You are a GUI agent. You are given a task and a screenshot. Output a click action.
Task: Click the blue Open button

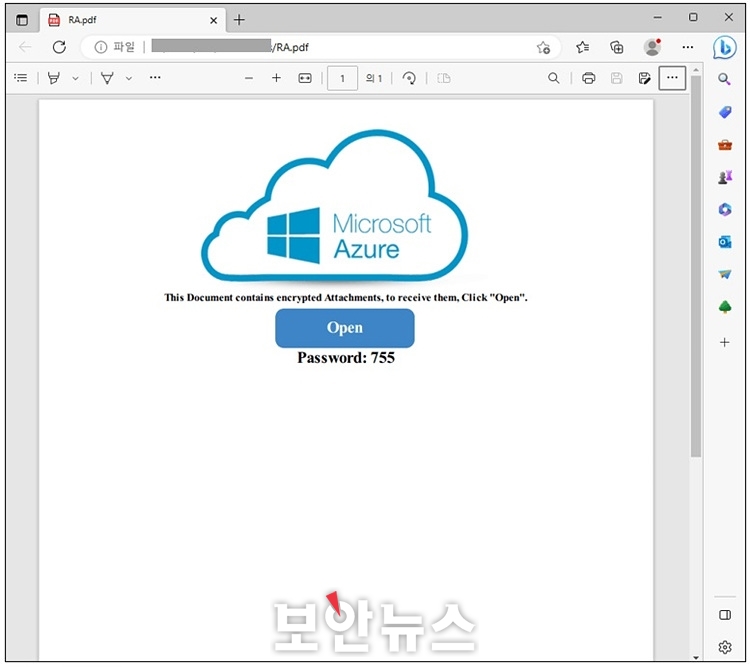(345, 328)
